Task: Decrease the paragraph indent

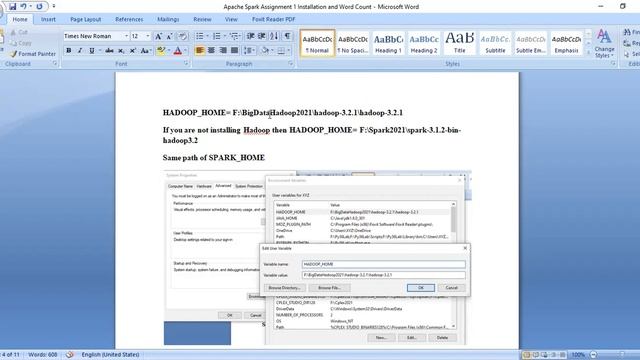Action: click(251, 36)
